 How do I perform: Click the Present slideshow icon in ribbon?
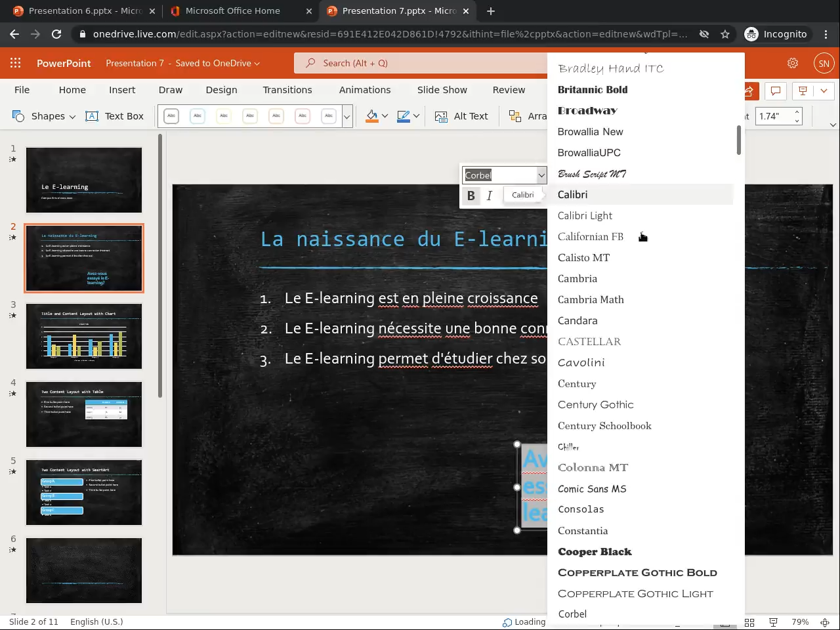[803, 91]
